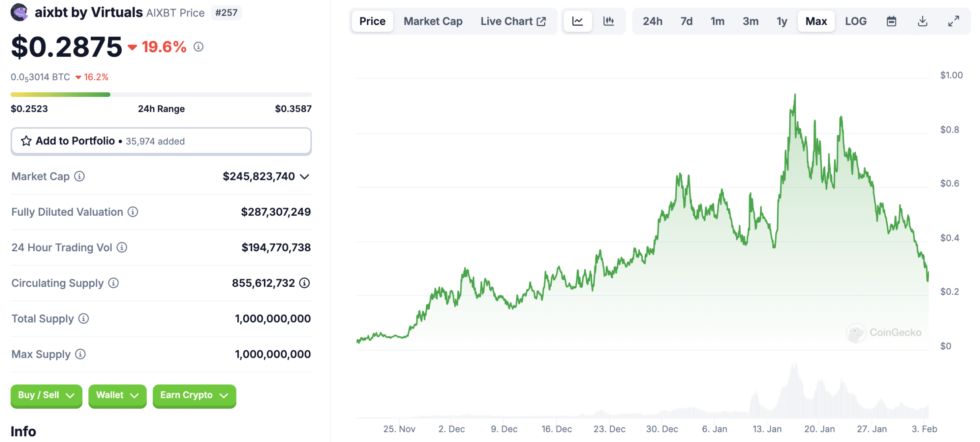The image size is (980, 442).
Task: Open Live Chart external link
Action: (513, 21)
